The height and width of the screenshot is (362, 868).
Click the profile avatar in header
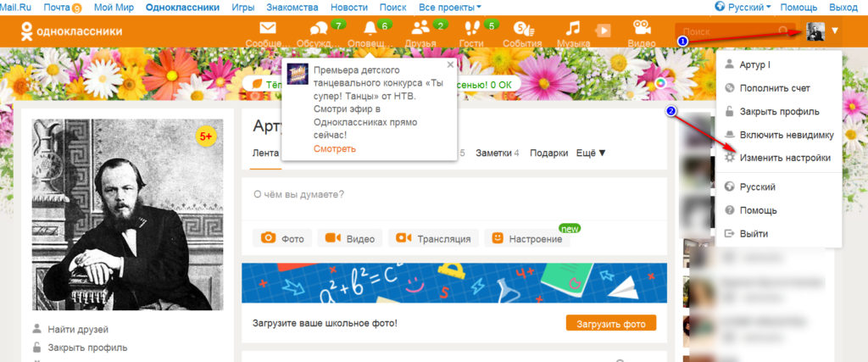pos(815,31)
